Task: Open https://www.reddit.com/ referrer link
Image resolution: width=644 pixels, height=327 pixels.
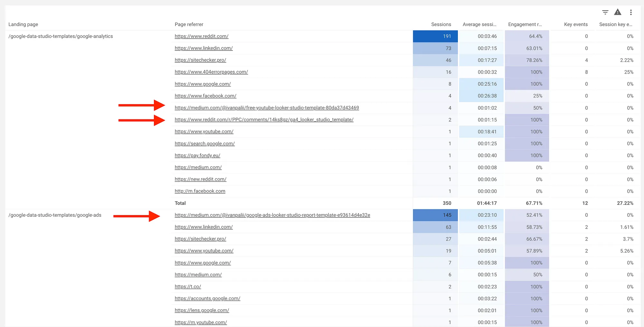Action: [202, 36]
